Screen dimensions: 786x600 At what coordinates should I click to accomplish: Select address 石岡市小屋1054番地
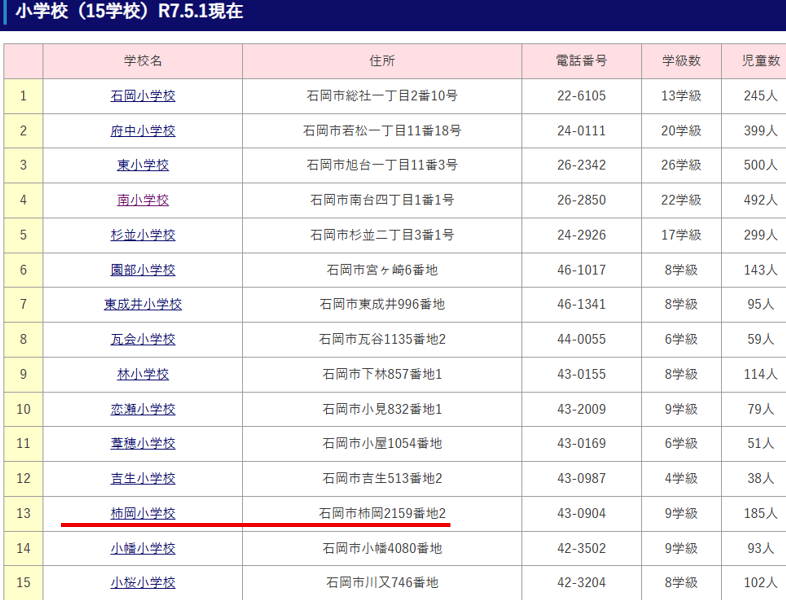(382, 444)
